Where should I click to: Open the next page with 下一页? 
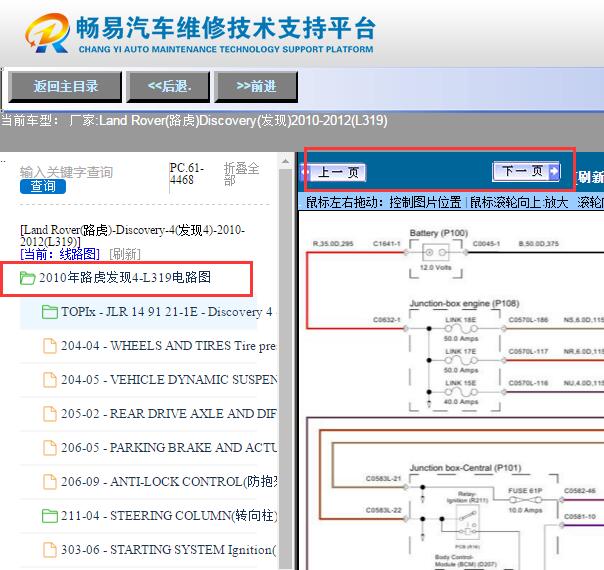pyautogui.click(x=526, y=171)
